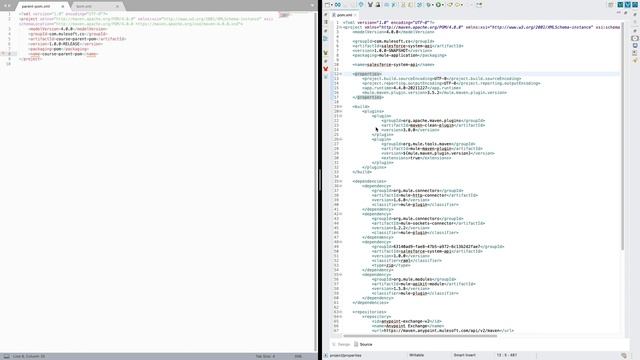Open the Debug configurations dropdown arrow
Screen dimensions: 640x360
coord(433,5)
